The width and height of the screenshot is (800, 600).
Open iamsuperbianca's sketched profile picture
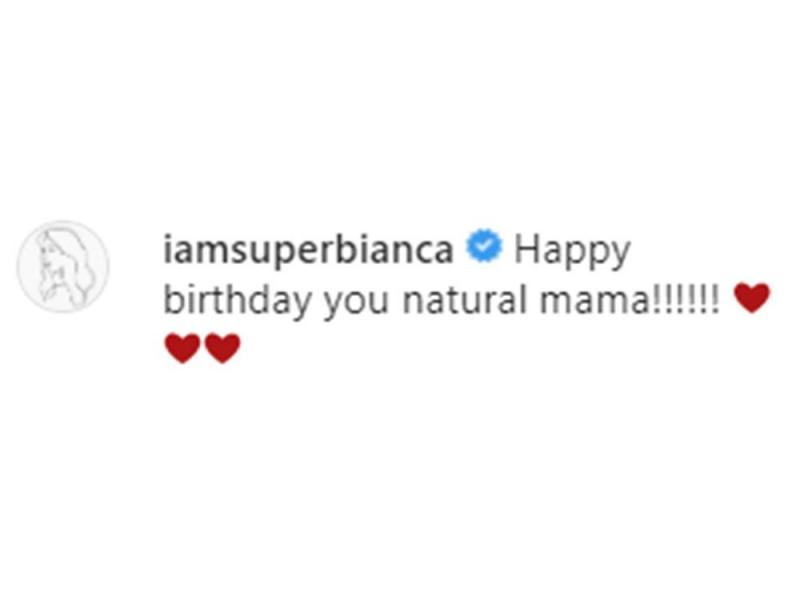63,266
